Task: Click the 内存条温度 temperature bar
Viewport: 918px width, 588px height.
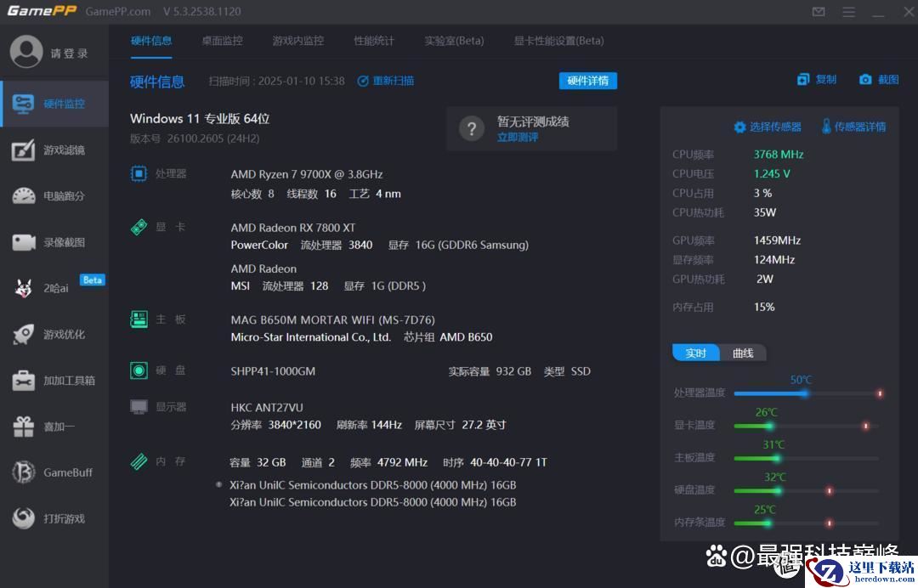Action: point(806,523)
